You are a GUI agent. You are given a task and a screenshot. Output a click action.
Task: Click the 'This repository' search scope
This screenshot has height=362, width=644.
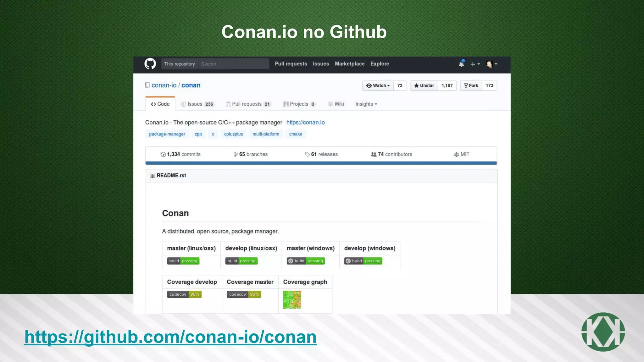[x=180, y=64]
